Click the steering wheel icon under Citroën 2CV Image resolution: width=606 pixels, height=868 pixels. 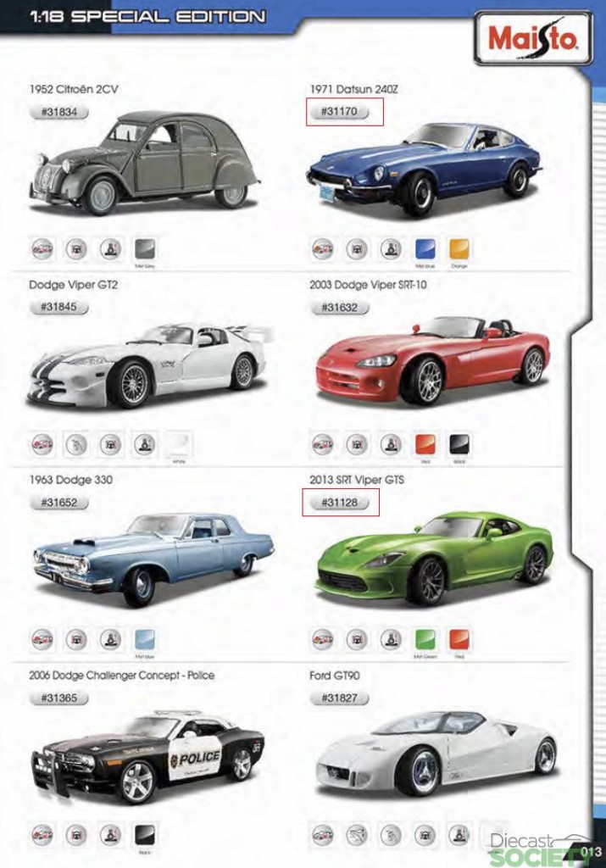click(76, 249)
